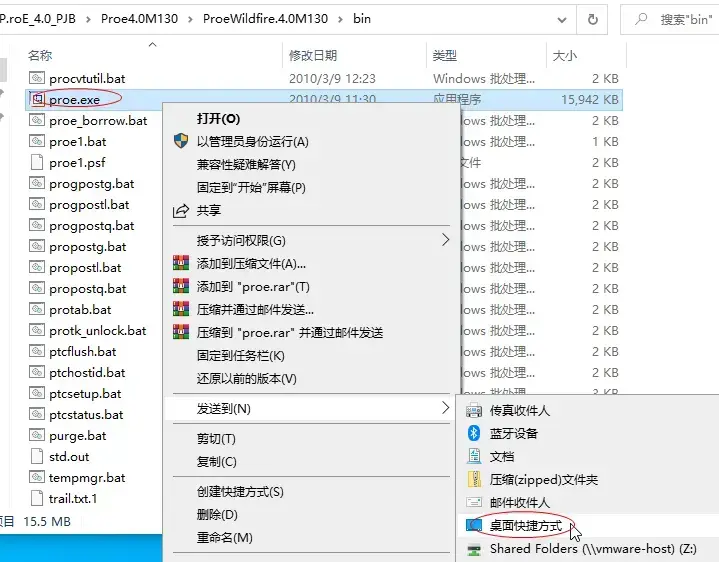Expand chevron after ProeWildfire.4.0M130 breadcrumb
Image resolution: width=719 pixels, height=562 pixels.
pyautogui.click(x=340, y=19)
